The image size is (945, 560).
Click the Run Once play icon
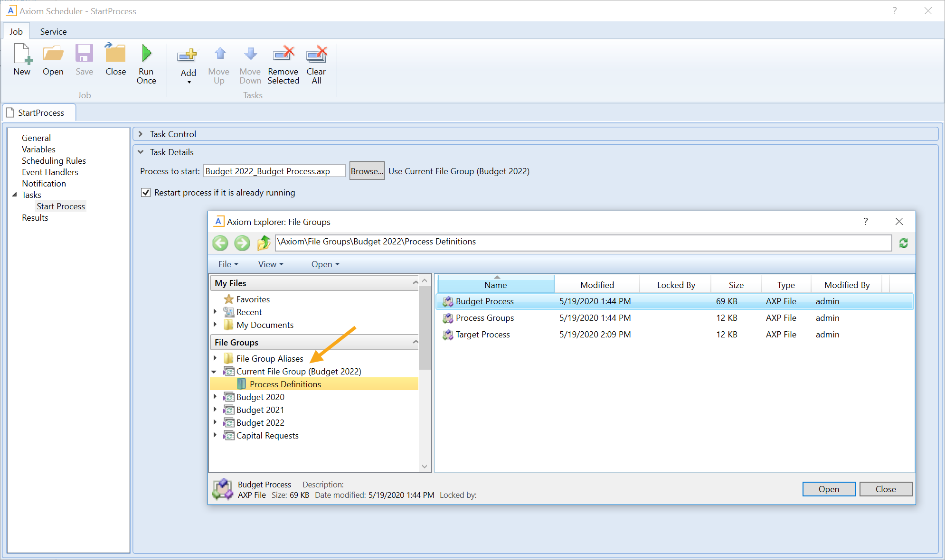point(146,54)
